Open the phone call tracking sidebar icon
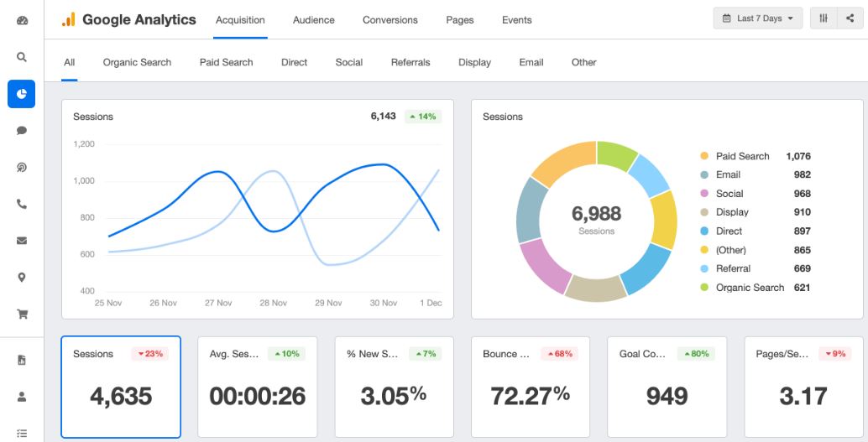The width and height of the screenshot is (868, 442). point(22,204)
